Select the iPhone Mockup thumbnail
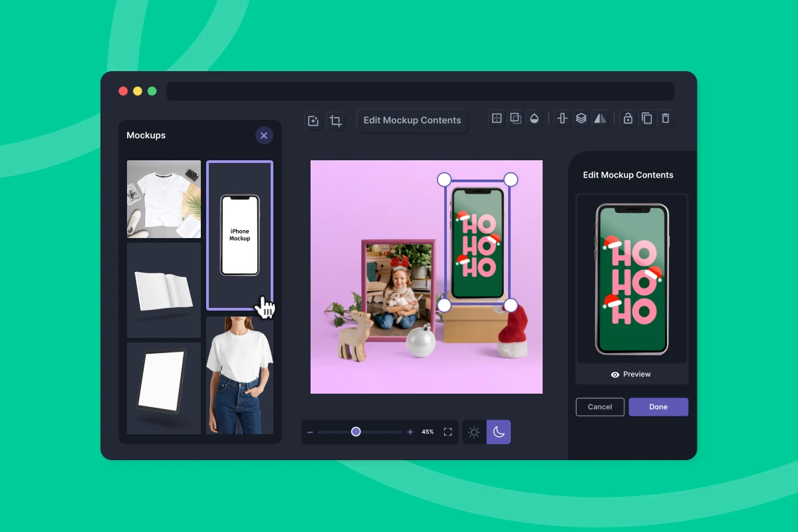Image resolution: width=798 pixels, height=532 pixels. point(239,235)
